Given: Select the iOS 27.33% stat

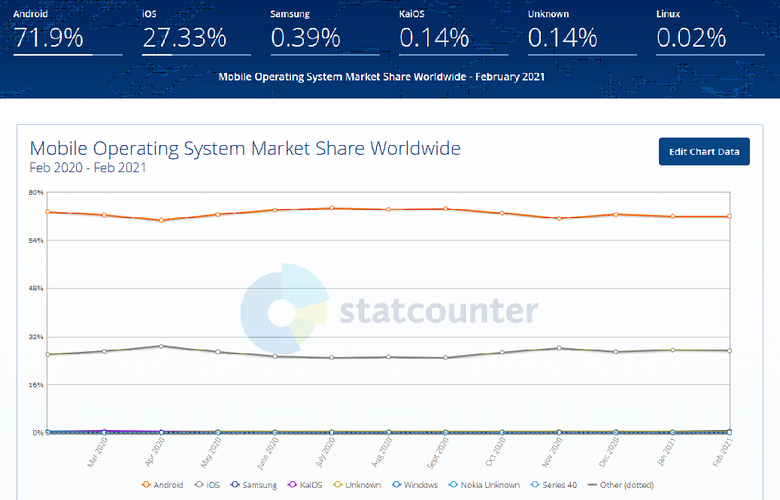Looking at the screenshot, I should click(x=196, y=32).
